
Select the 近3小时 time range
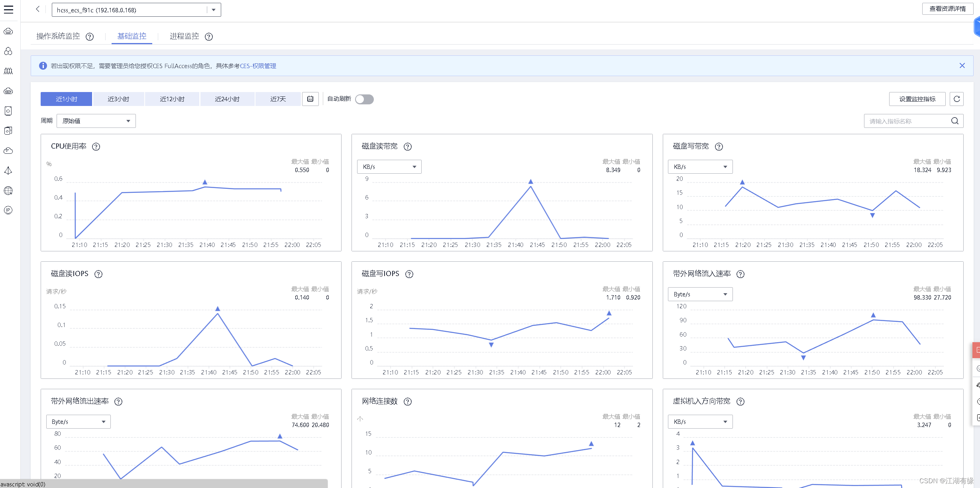pos(118,99)
